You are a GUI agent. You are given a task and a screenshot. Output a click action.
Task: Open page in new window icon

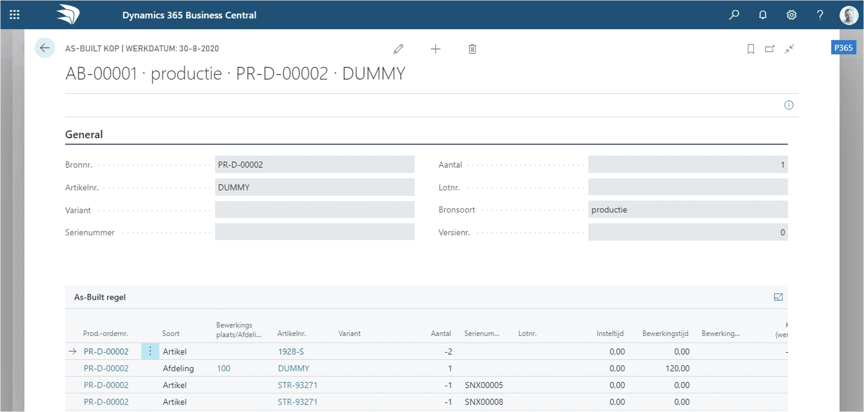pyautogui.click(x=770, y=49)
